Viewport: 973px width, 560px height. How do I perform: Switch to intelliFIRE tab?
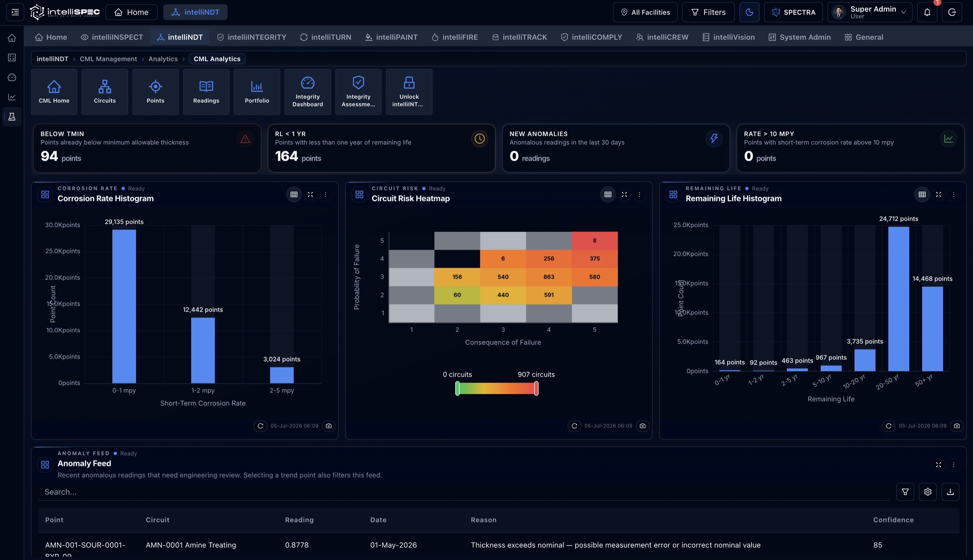pyautogui.click(x=455, y=37)
